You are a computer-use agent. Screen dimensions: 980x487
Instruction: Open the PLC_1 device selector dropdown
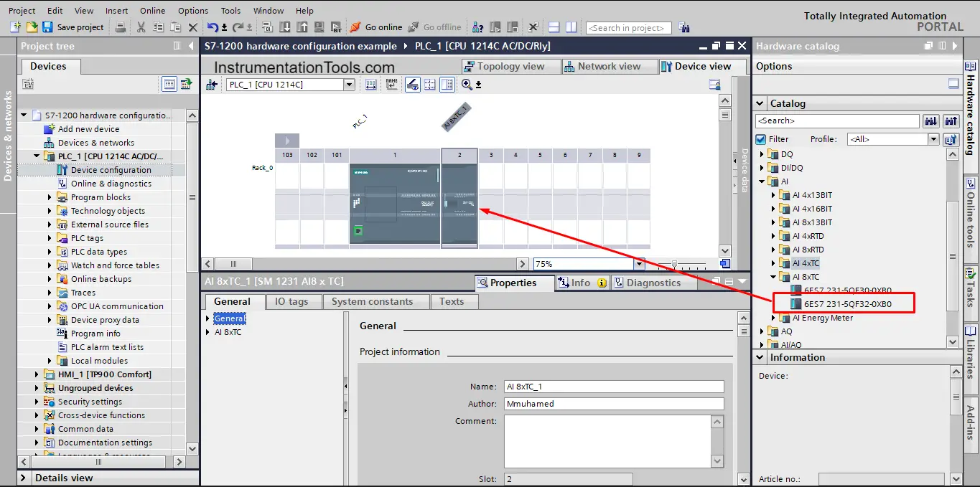tap(349, 85)
